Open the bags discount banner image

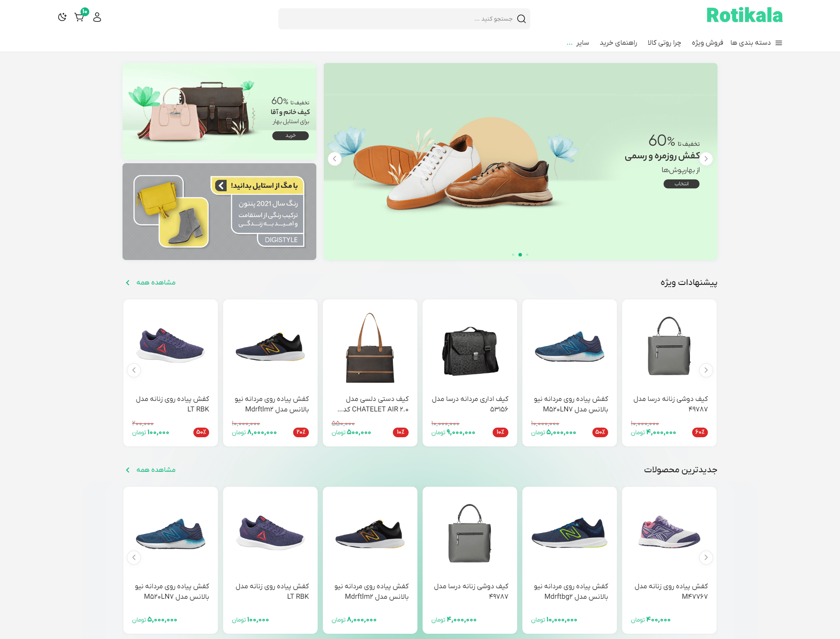tap(220, 111)
